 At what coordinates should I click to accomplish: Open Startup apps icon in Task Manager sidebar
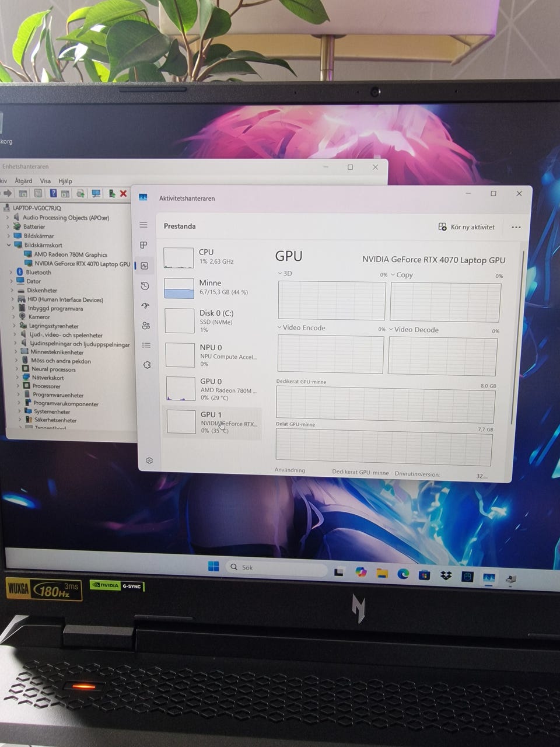145,306
